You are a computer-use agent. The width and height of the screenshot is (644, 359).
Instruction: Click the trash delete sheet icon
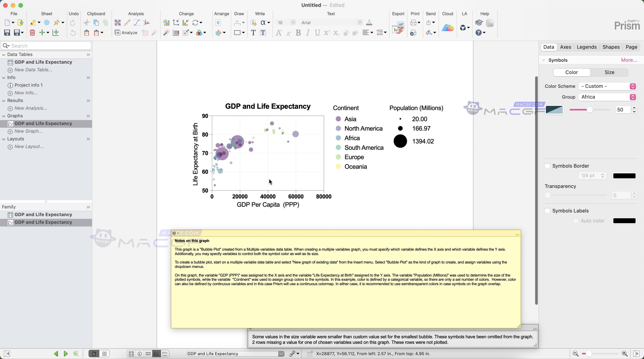32,32
